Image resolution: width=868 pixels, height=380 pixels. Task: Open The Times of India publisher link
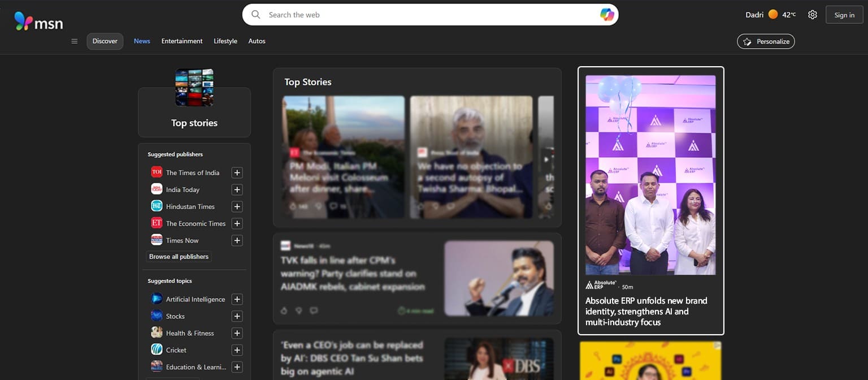tap(193, 172)
